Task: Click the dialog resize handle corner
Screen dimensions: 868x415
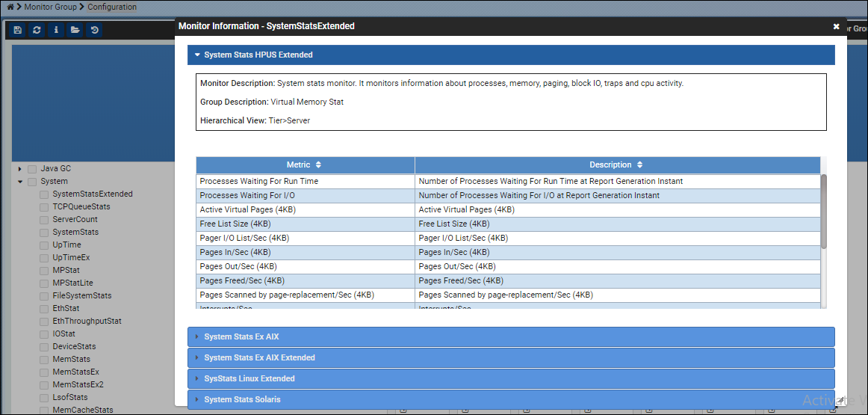Action: point(840,399)
